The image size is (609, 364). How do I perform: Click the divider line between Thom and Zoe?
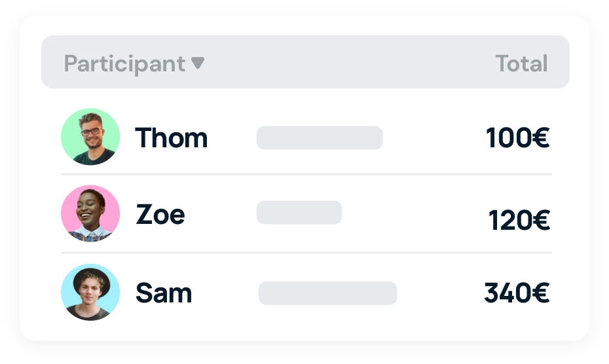(x=306, y=175)
